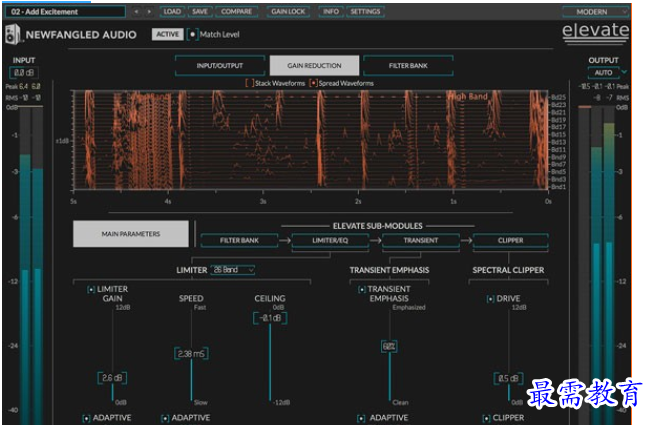Switch to the FILTER BANK display tab
This screenshot has width=651, height=425.
tap(407, 65)
